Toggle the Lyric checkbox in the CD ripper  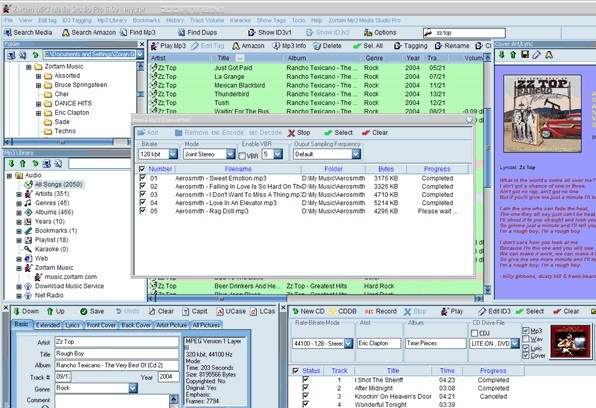coord(526,348)
